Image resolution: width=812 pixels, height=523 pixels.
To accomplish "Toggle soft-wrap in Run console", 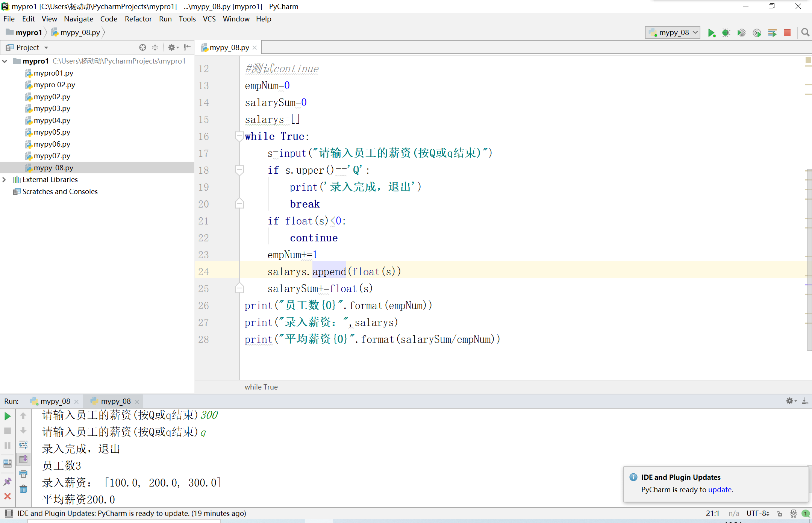I will point(23,445).
